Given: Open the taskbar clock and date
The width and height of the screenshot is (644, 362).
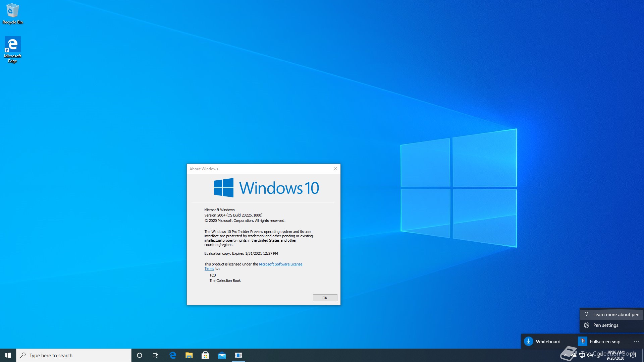Looking at the screenshot, I should (615, 355).
